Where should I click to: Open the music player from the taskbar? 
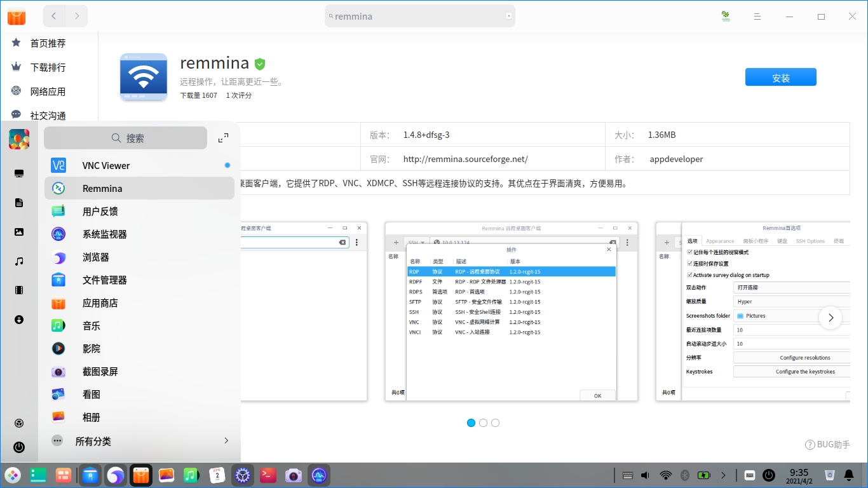(x=191, y=475)
